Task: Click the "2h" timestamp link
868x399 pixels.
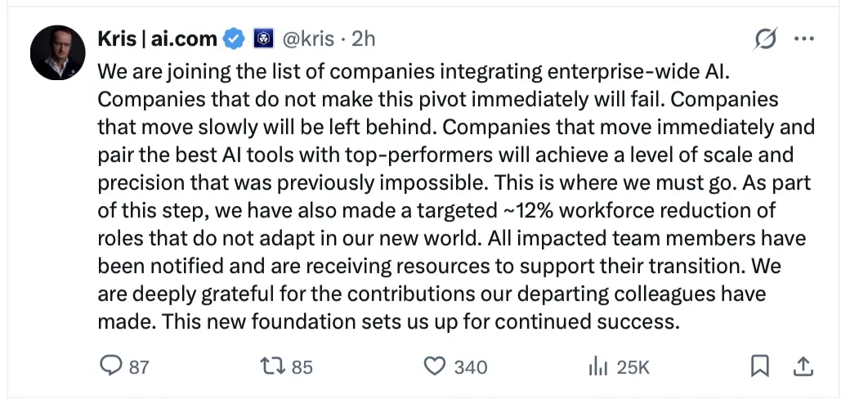Action: [x=363, y=38]
